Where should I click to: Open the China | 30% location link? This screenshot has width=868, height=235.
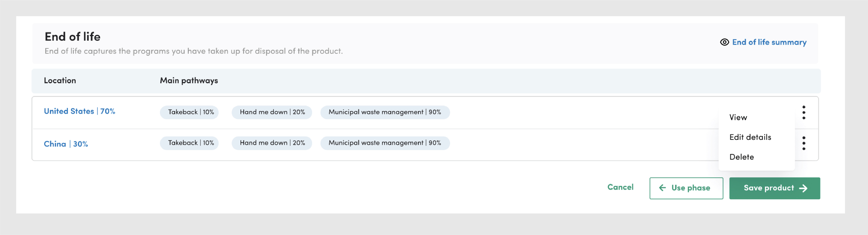click(x=66, y=144)
